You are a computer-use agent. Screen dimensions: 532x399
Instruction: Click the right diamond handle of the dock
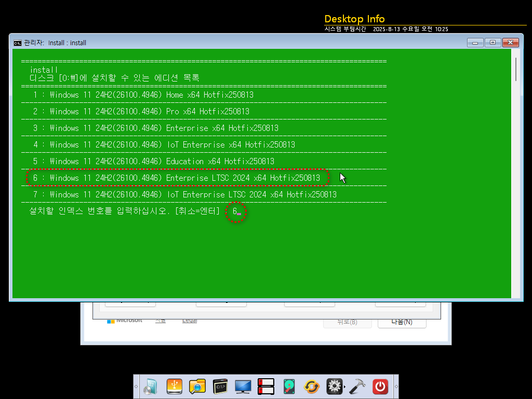(x=396, y=387)
